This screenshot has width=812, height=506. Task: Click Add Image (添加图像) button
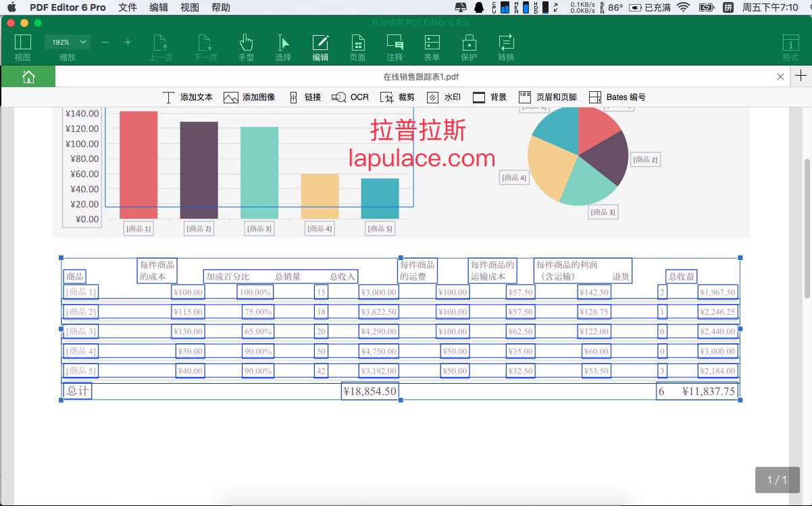(249, 97)
